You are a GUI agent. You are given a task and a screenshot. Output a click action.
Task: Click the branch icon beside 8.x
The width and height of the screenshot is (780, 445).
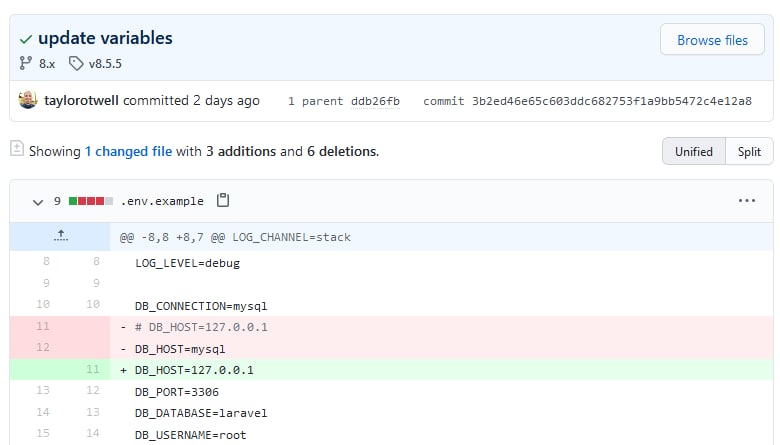click(x=25, y=63)
